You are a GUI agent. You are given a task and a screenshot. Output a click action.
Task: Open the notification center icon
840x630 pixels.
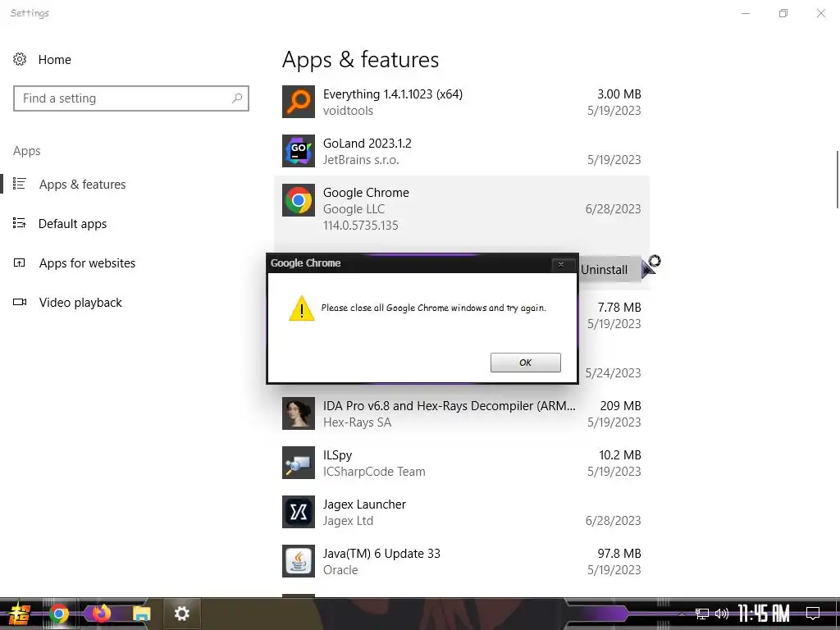click(x=813, y=614)
